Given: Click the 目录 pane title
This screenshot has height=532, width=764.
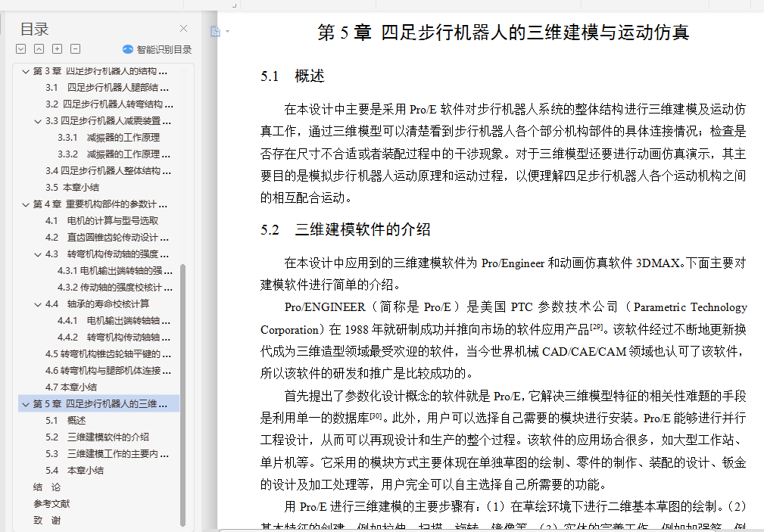Looking at the screenshot, I should 34,29.
